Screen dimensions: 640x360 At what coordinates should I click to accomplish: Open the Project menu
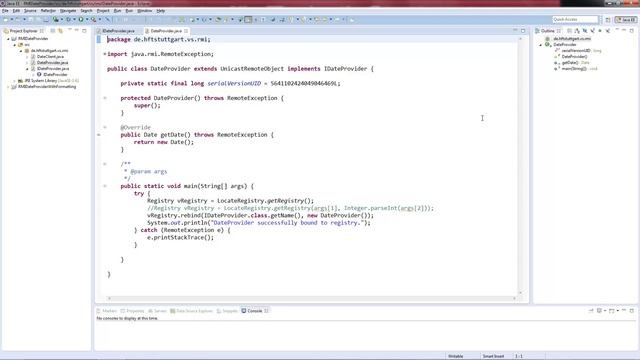[103, 11]
